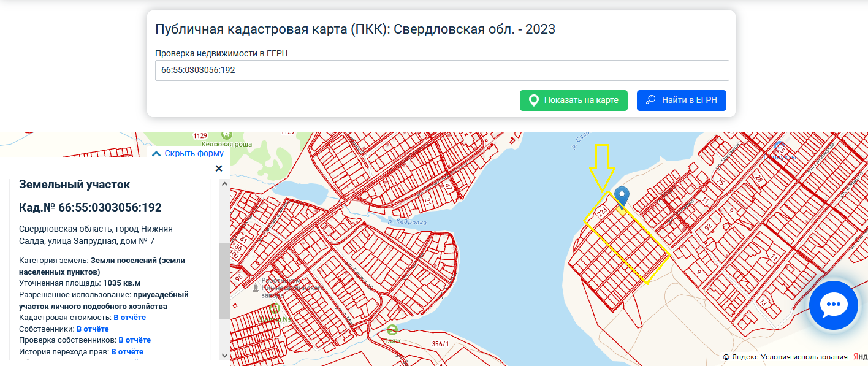Image resolution: width=868 pixels, height=366 pixels.
Task: Click the info panel scrollbar thumb
Action: point(224,281)
